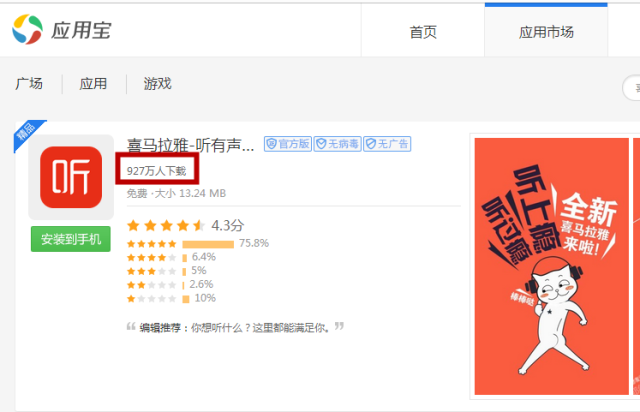
Task: Click the two-star 2.6% row
Action: click(170, 285)
